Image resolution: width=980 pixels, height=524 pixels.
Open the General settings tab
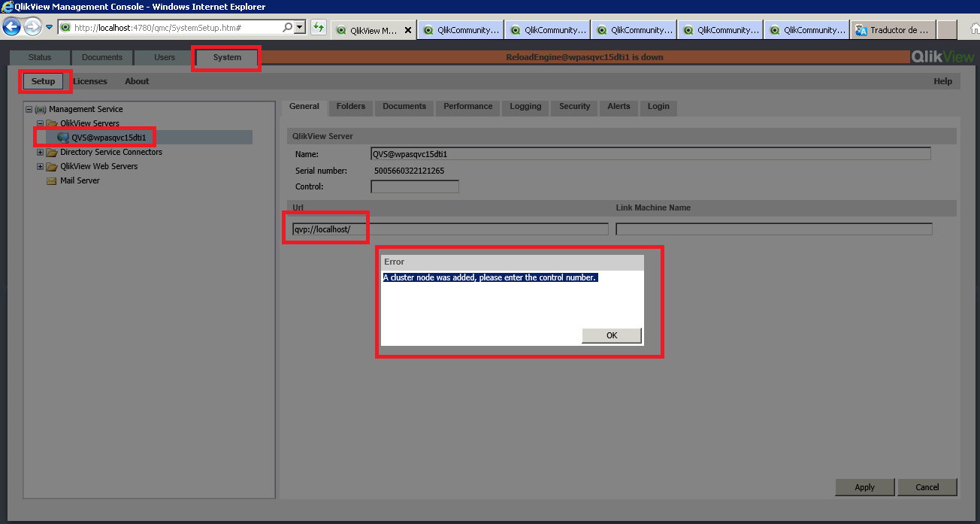(x=304, y=107)
